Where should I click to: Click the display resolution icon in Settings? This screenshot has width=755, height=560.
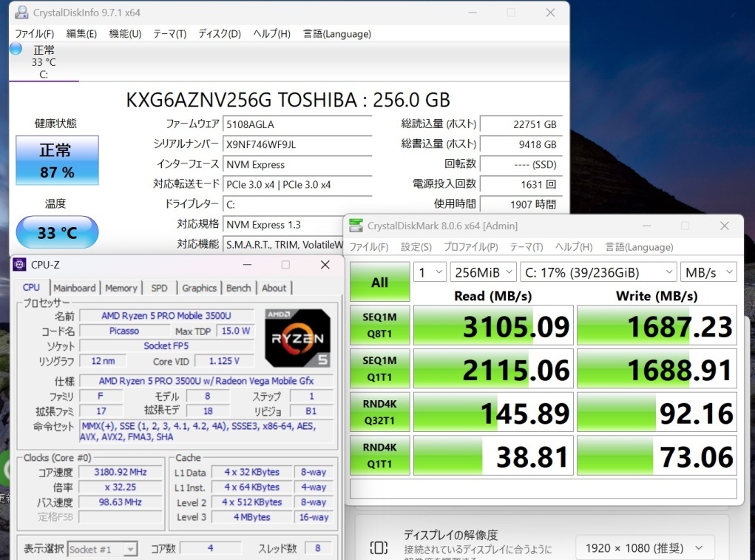point(379,547)
